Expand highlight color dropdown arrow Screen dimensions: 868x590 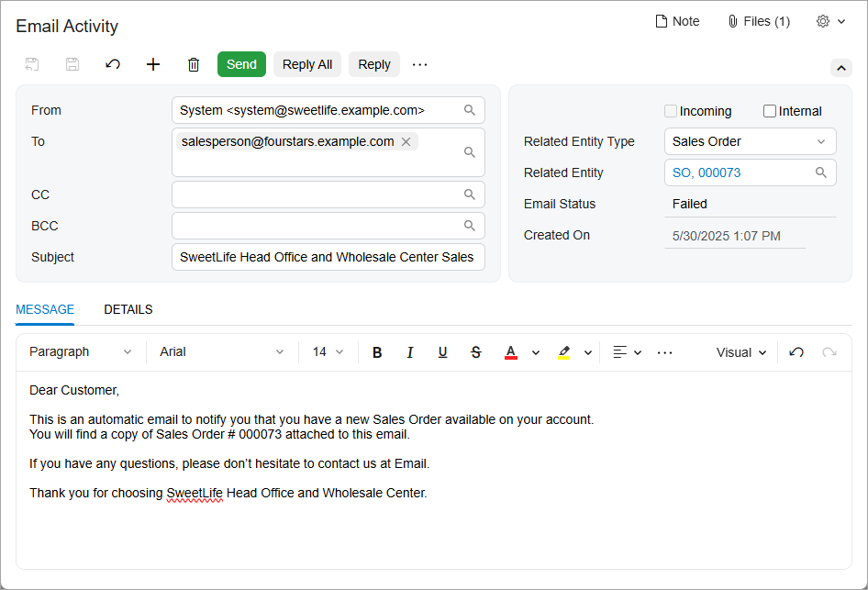pos(588,352)
